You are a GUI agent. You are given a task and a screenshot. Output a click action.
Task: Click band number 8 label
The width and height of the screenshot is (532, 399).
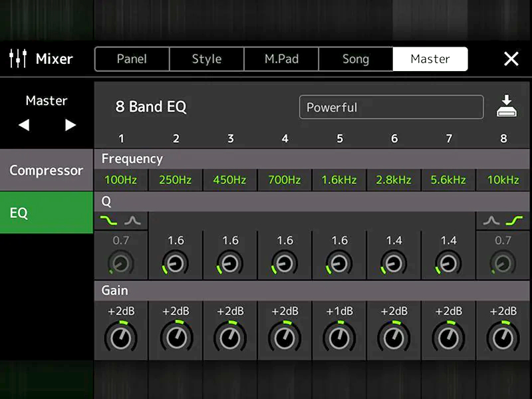point(503,138)
